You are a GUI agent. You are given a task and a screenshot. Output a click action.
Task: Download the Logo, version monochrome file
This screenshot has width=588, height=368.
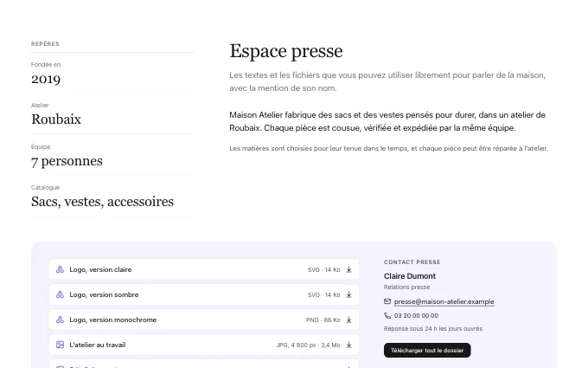(x=348, y=320)
